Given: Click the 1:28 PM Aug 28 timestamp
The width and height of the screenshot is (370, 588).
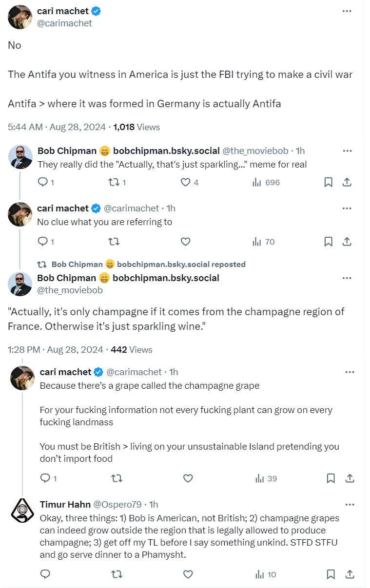Looking at the screenshot, I should click(x=56, y=349).
